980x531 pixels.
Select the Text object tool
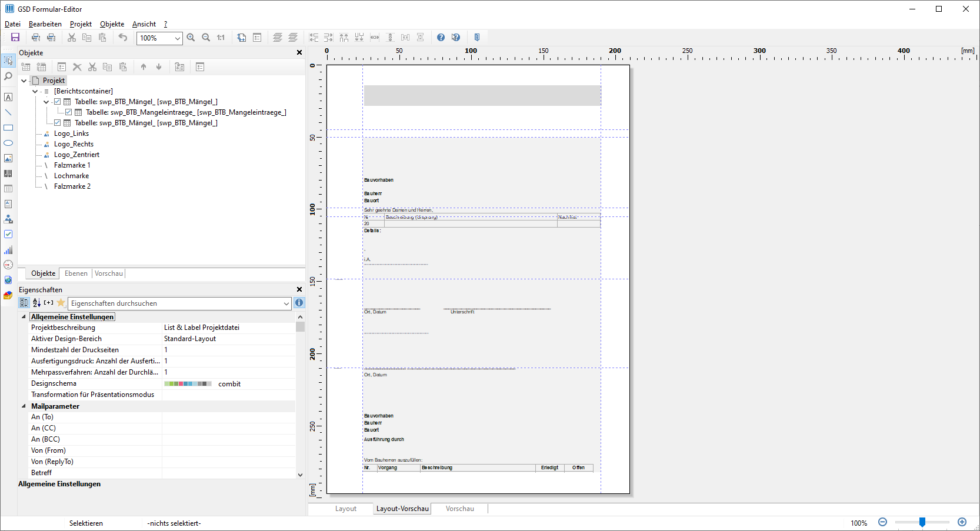tap(8, 97)
